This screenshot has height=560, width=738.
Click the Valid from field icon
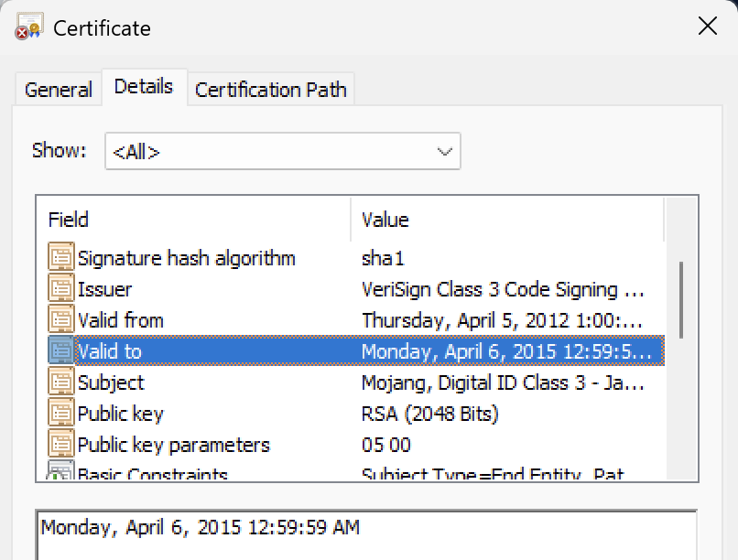[60, 320]
